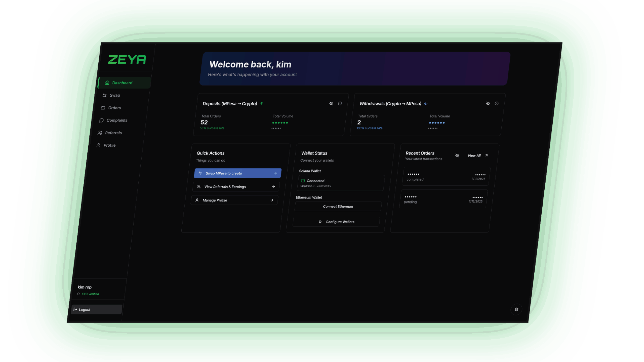Hide Recent Orders details with eye toggle
Image resolution: width=644 pixels, height=362 pixels.
[x=457, y=155]
